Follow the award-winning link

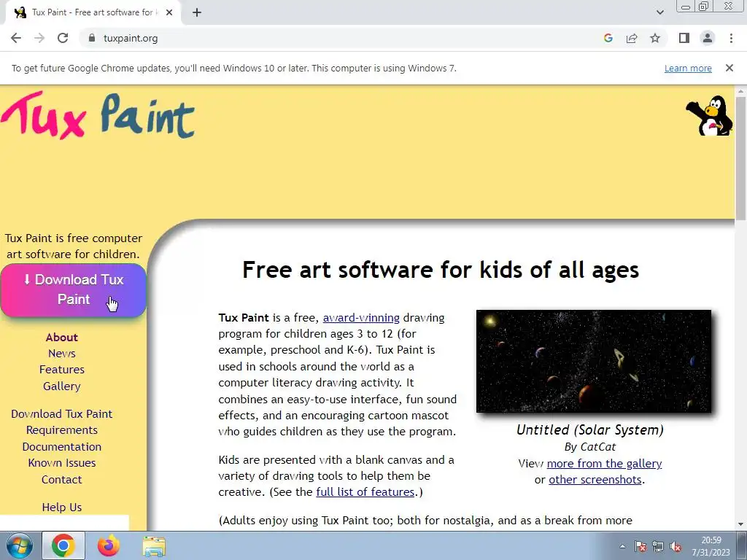pos(361,318)
